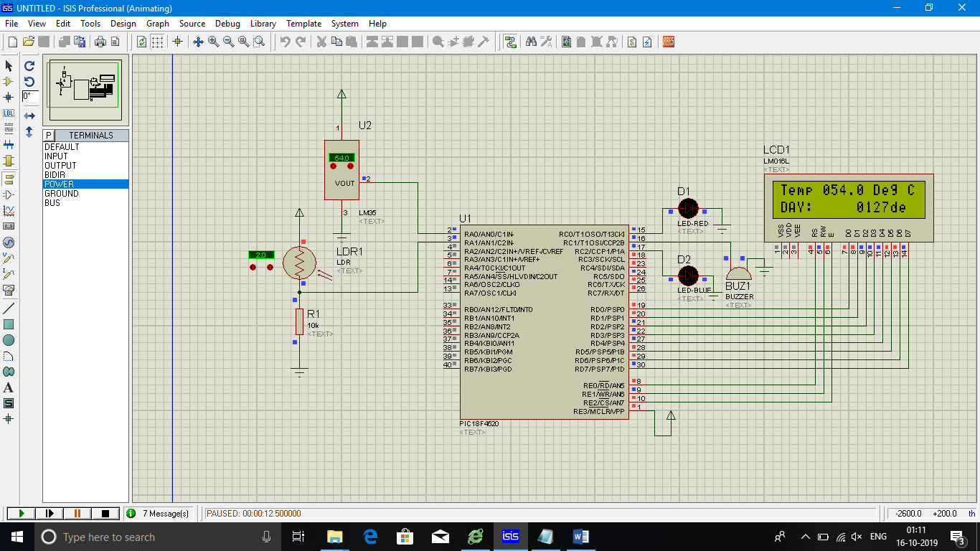Select virtual instruments mode
The image size is (980, 551).
tap(9, 290)
